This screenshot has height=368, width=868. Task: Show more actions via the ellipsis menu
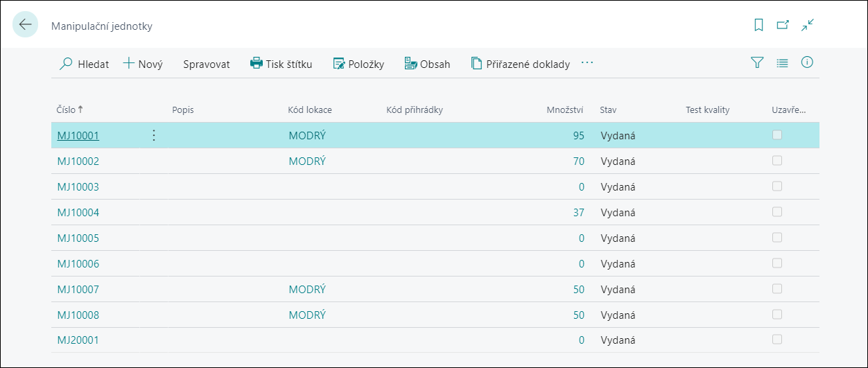coord(587,63)
